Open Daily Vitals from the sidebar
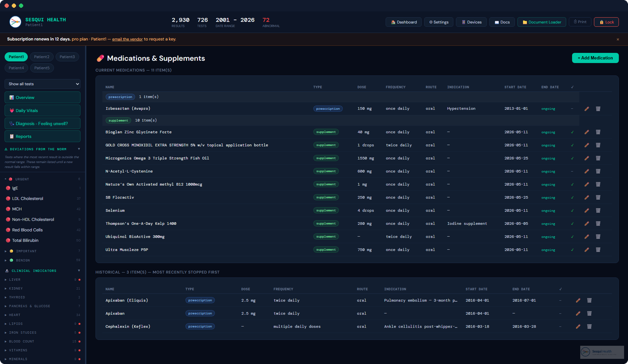Screen dimensions: 628x364 coord(42,111)
